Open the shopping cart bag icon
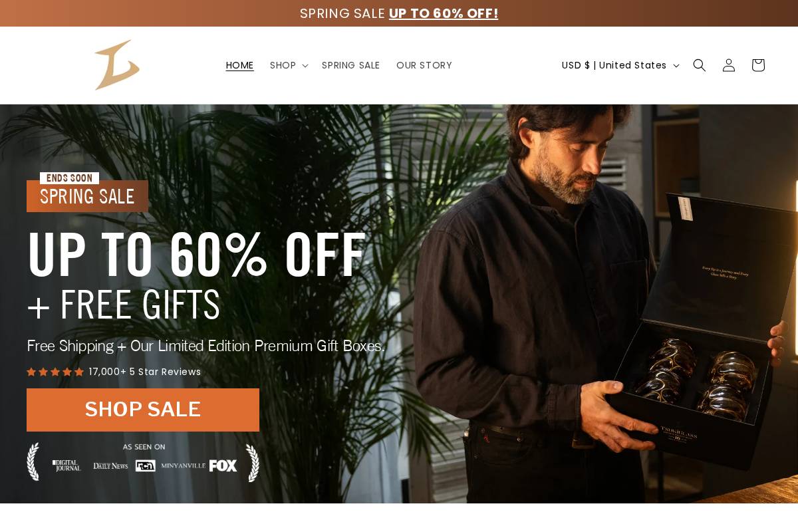Image resolution: width=798 pixels, height=532 pixels. pos(758,65)
